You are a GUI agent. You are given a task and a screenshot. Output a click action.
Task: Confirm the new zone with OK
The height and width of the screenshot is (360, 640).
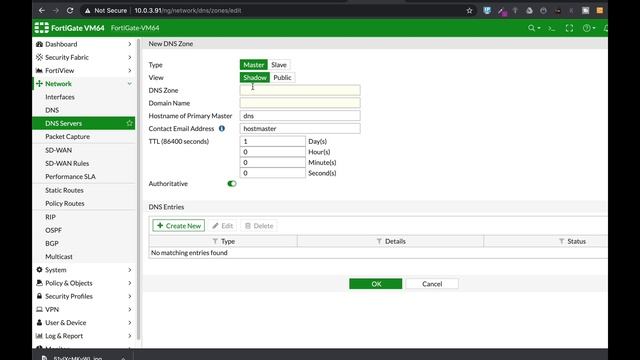pos(376,284)
